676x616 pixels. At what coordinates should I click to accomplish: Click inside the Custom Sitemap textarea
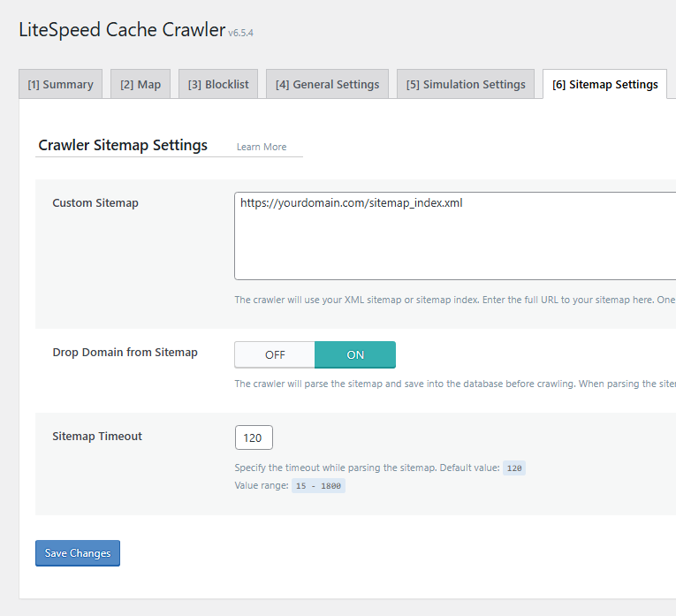pyautogui.click(x=455, y=236)
